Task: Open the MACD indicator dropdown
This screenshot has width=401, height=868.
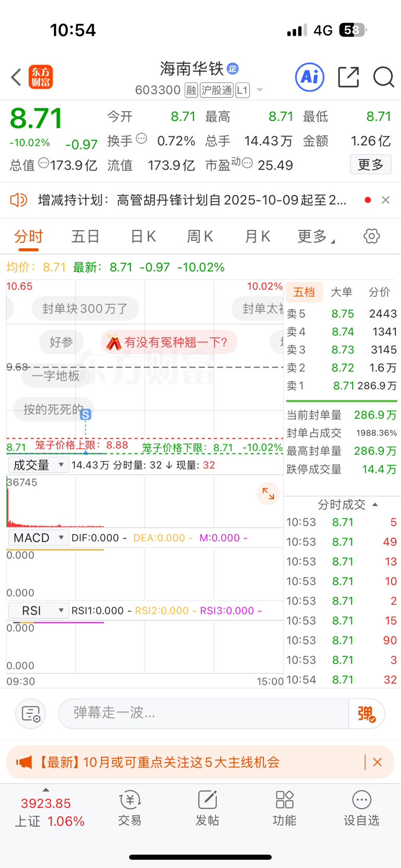Action: (38, 537)
